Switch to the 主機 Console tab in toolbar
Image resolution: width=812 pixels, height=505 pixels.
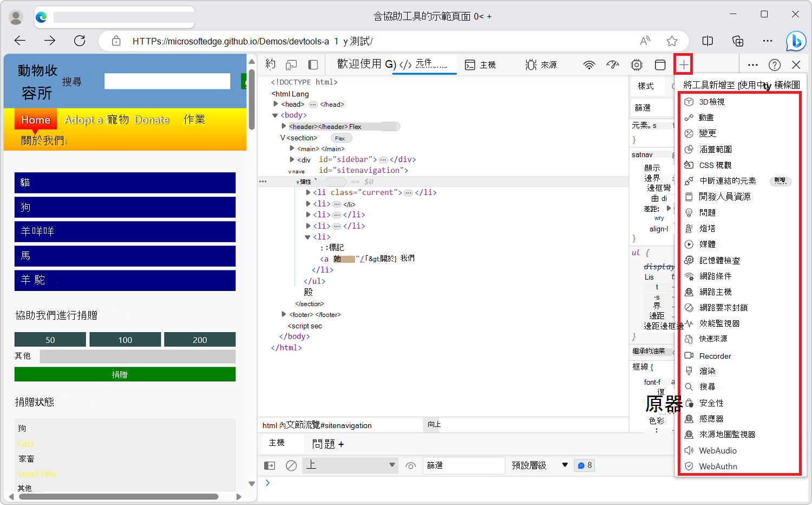[x=480, y=65]
